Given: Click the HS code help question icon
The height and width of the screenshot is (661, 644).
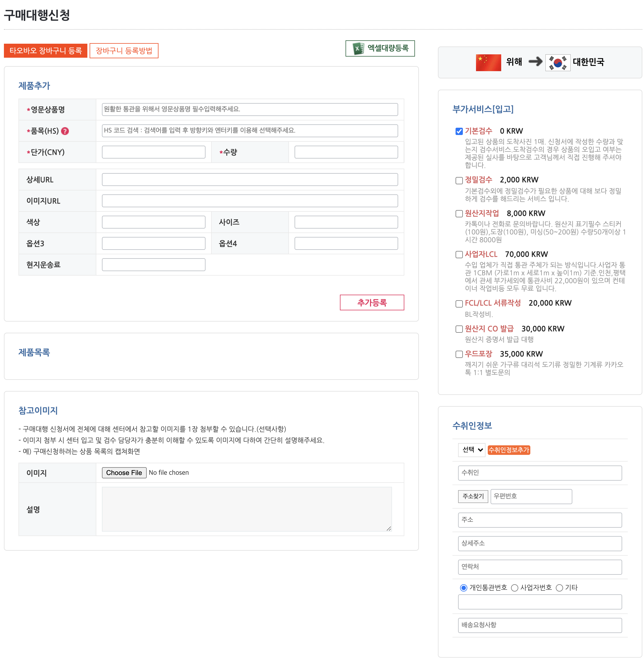Looking at the screenshot, I should point(65,131).
